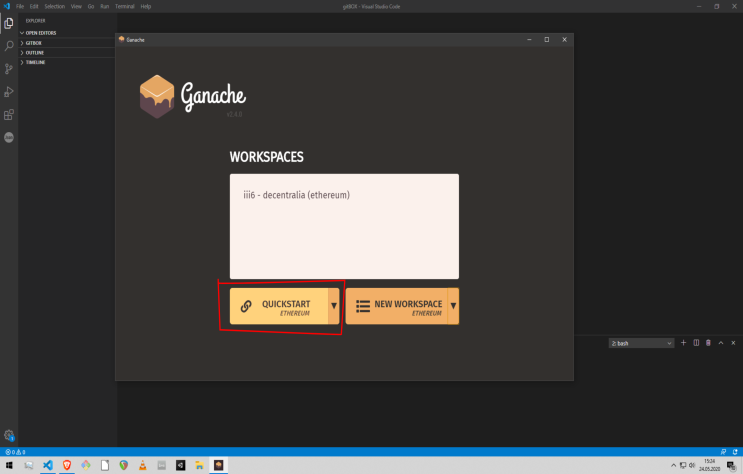Open the Terminal menu
The width and height of the screenshot is (743, 474).
tap(125, 7)
